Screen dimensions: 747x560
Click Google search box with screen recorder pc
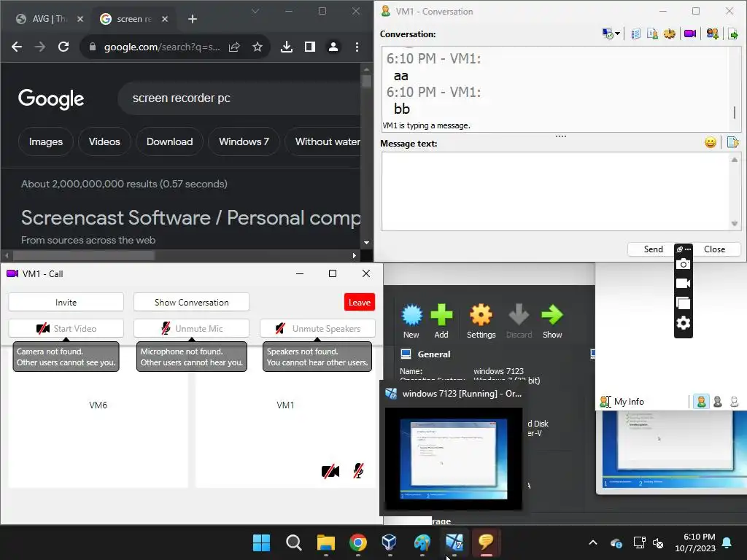tap(239, 98)
